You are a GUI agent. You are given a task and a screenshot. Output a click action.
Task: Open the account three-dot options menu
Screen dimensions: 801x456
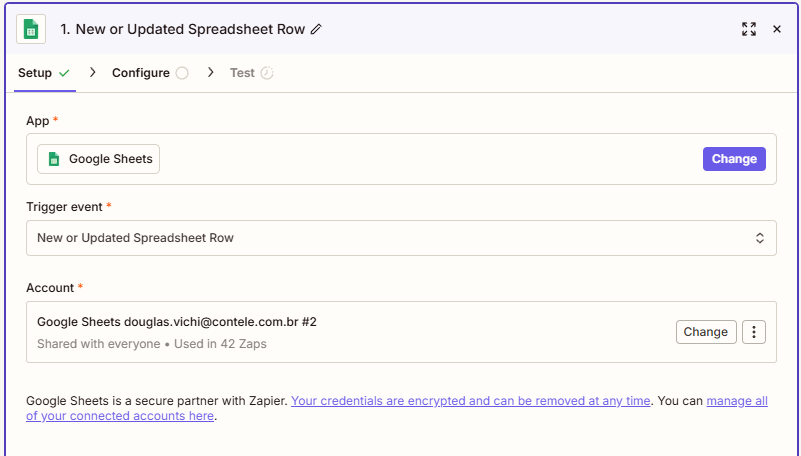[755, 332]
